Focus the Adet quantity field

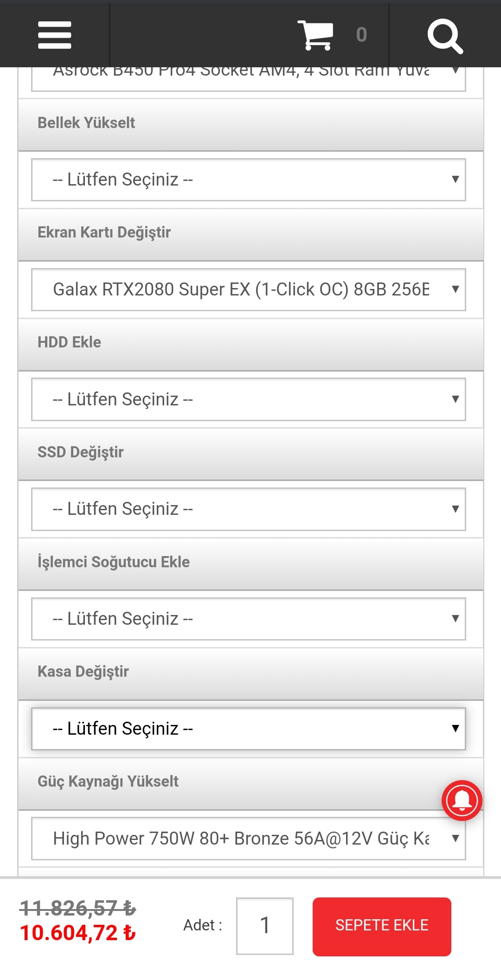click(264, 926)
